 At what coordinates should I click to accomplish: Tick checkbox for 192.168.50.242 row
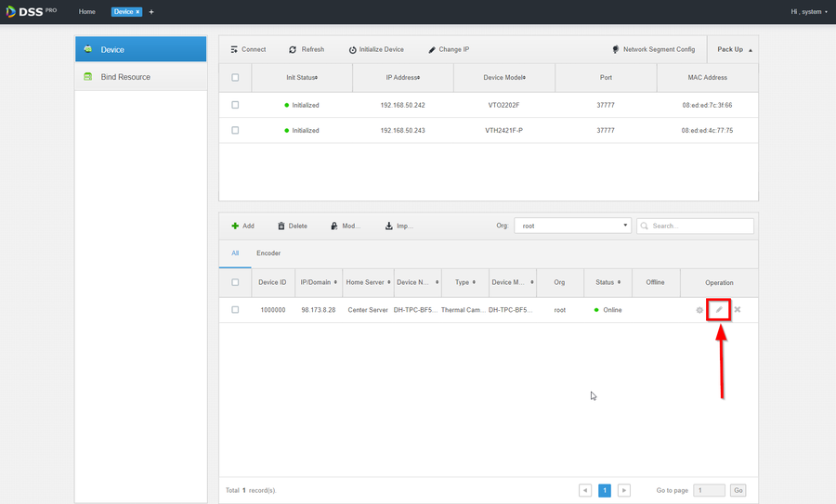coord(235,106)
